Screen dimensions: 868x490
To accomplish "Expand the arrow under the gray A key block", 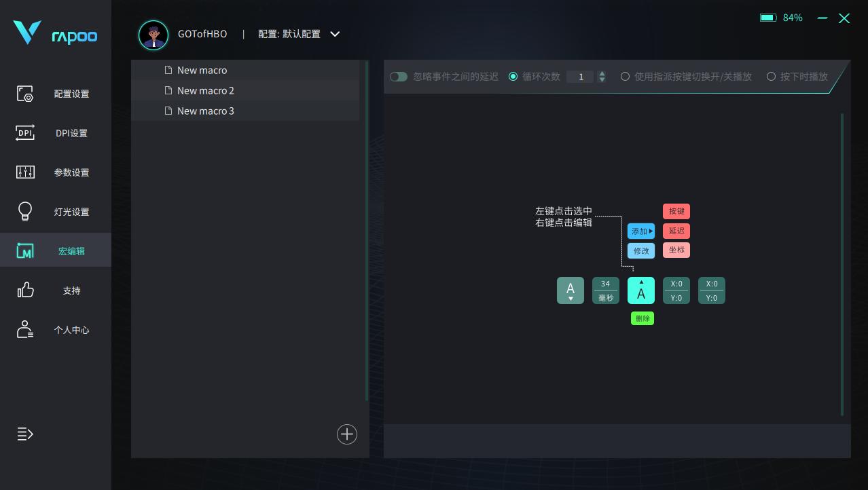I will (x=571, y=299).
